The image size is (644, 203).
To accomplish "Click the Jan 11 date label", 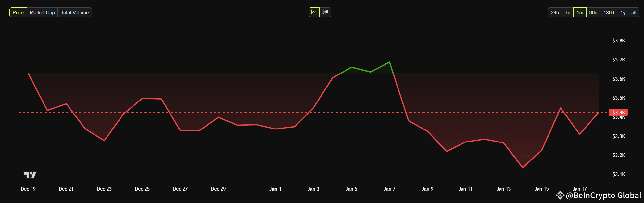I will pyautogui.click(x=465, y=189).
